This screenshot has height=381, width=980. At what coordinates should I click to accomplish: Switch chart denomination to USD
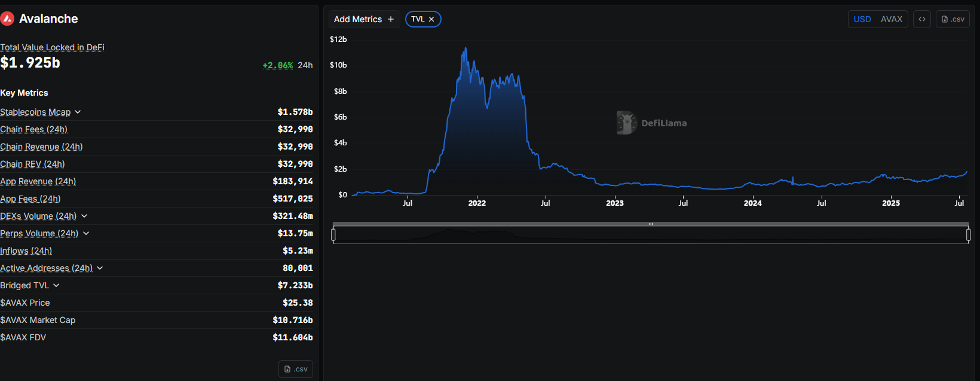(x=862, y=19)
